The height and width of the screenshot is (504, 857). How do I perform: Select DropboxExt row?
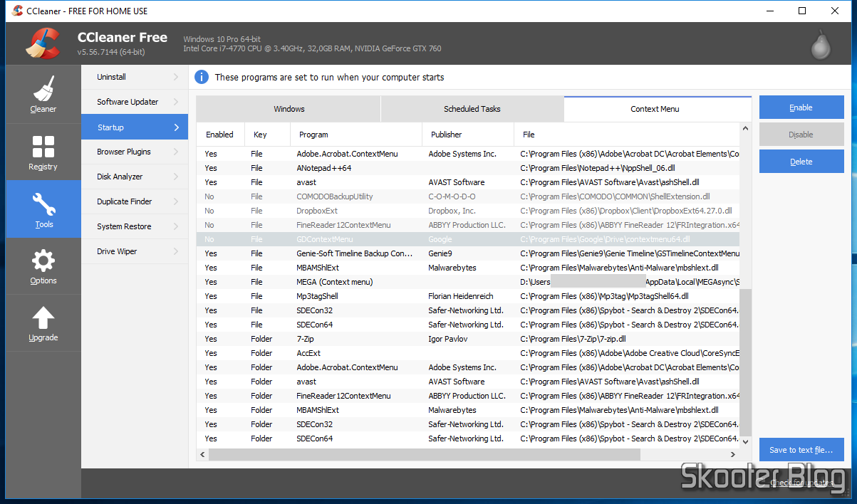point(469,211)
